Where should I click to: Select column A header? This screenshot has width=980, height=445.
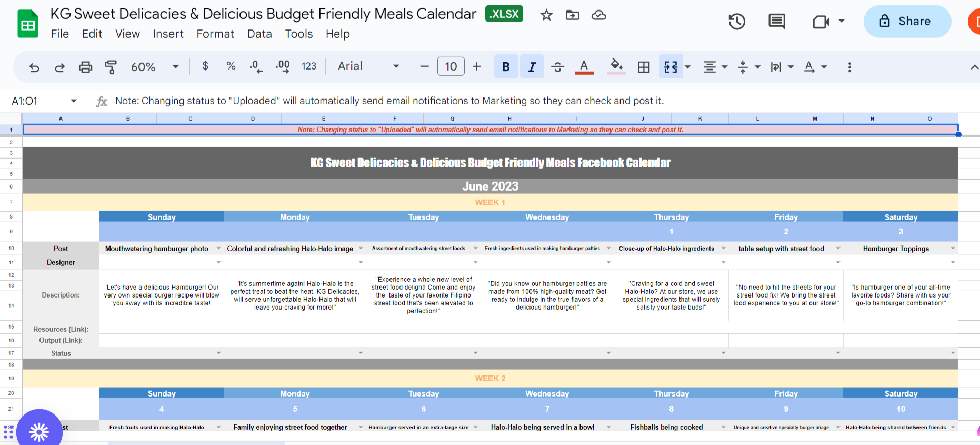[x=61, y=118]
